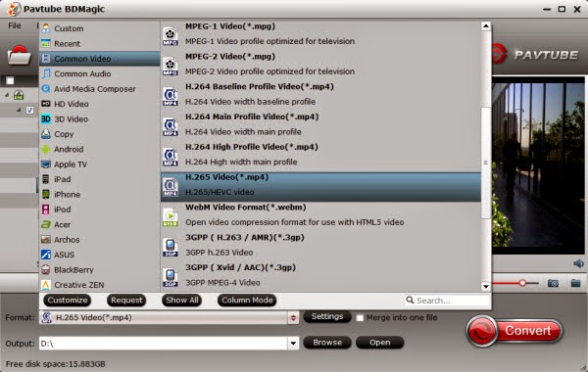Image resolution: width=588 pixels, height=372 pixels.
Task: Open the 3D Video category
Action: point(99,118)
